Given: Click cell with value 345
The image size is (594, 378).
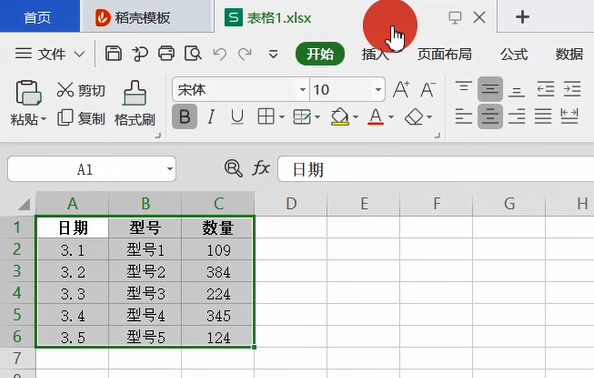Looking at the screenshot, I should pos(218,315).
